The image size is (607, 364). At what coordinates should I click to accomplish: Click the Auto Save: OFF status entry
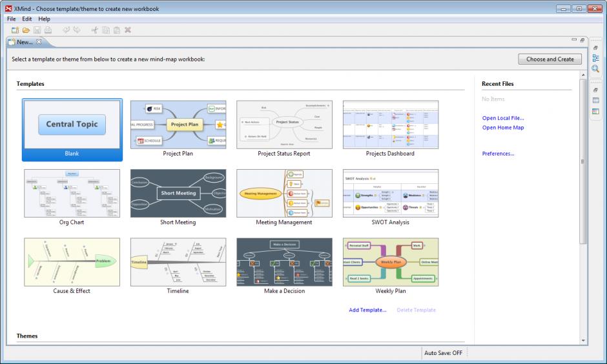[443, 353]
